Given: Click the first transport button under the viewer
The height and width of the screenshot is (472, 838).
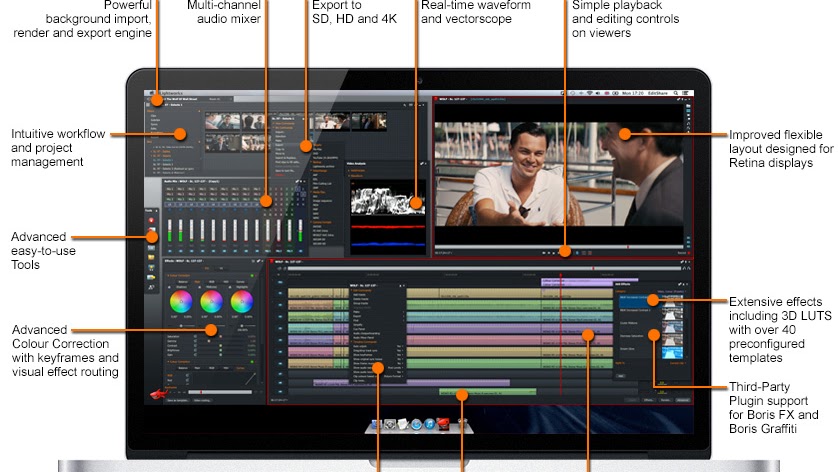Looking at the screenshot, I should 544,253.
